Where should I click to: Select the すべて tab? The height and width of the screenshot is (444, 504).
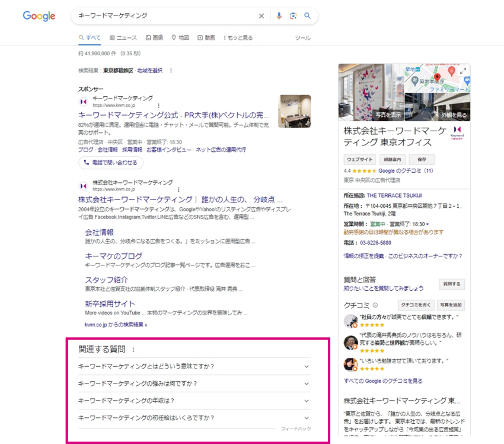[x=90, y=37]
